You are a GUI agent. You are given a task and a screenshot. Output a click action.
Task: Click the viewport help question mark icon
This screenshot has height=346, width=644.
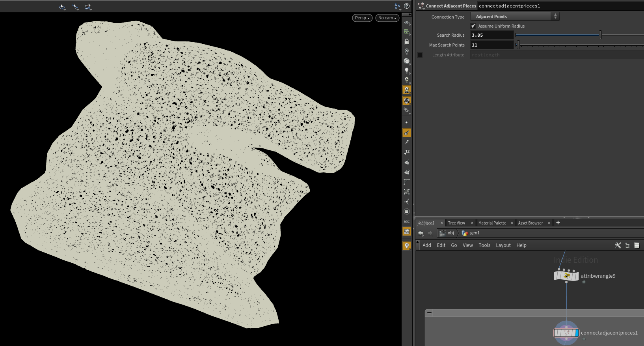pyautogui.click(x=407, y=6)
